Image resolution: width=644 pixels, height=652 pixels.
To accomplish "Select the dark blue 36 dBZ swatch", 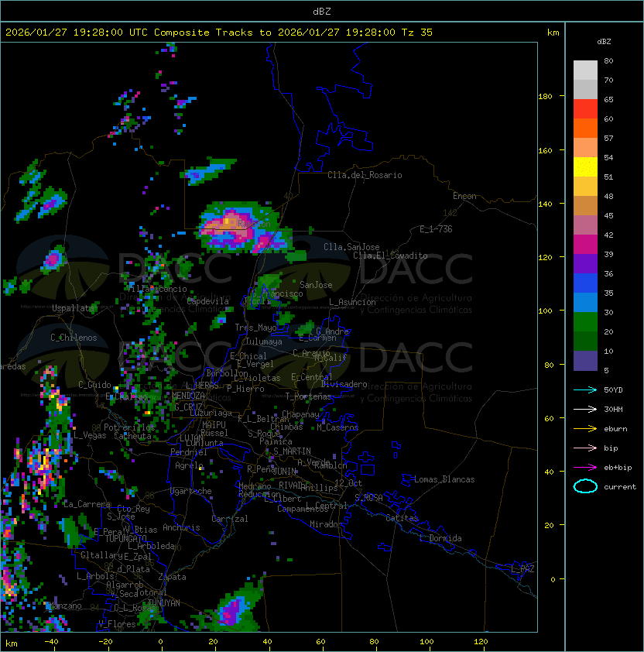I will [x=585, y=283].
